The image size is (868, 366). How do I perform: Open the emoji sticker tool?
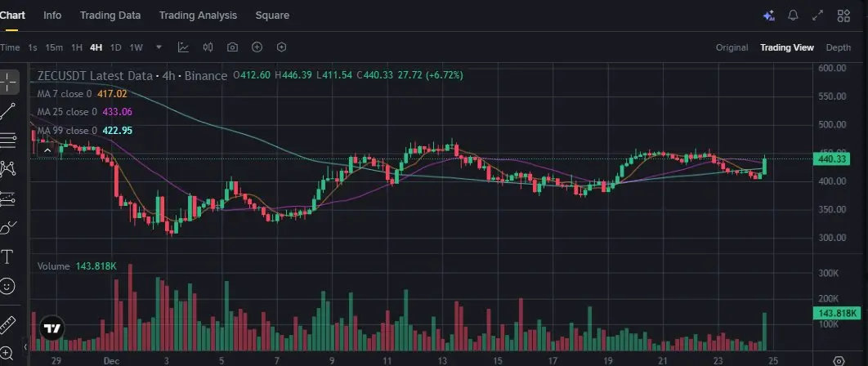8,286
